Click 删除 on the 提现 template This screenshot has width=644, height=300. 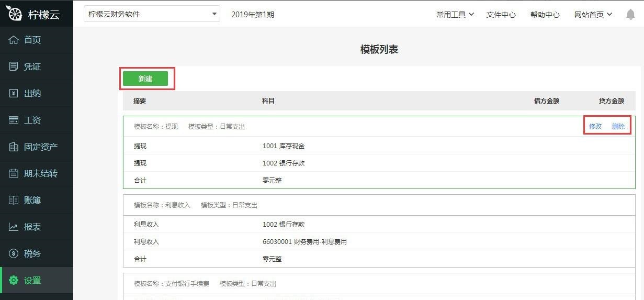(x=618, y=126)
